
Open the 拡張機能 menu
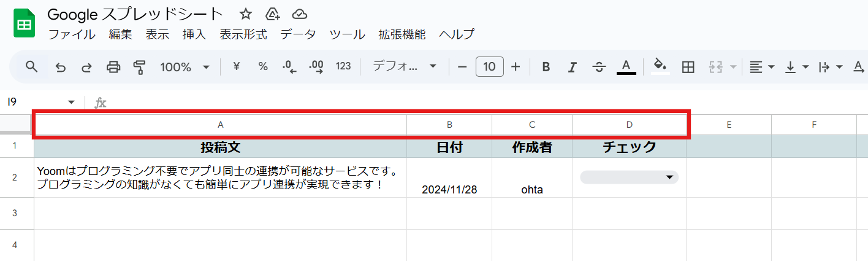pos(402,34)
